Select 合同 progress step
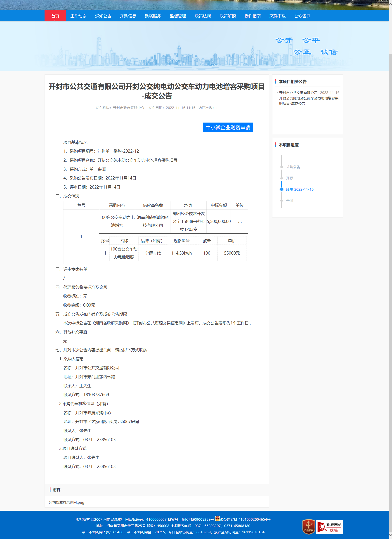 (290, 201)
